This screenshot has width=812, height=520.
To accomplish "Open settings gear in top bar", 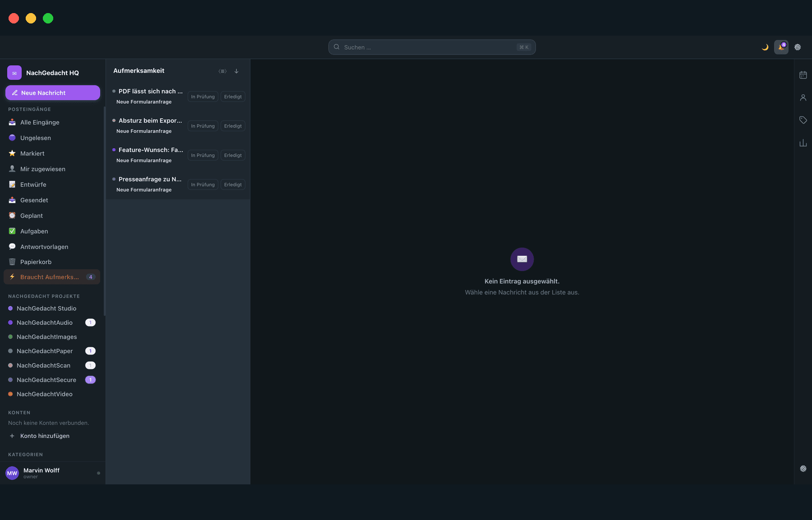I will coord(798,47).
